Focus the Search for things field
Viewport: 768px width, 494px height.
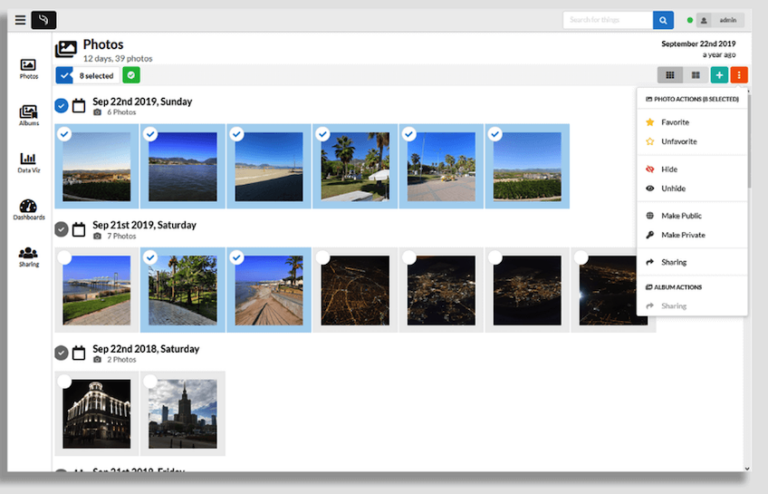pos(608,20)
